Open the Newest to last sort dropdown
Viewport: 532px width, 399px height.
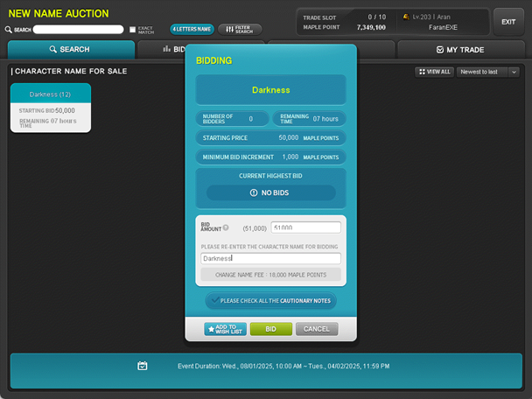coord(487,72)
